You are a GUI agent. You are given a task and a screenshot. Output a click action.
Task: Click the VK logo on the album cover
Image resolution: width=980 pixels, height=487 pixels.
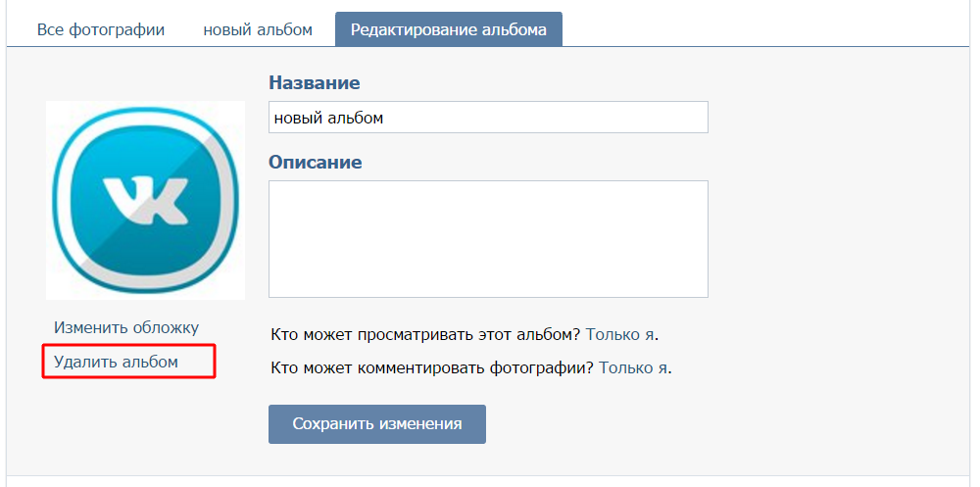coord(145,199)
